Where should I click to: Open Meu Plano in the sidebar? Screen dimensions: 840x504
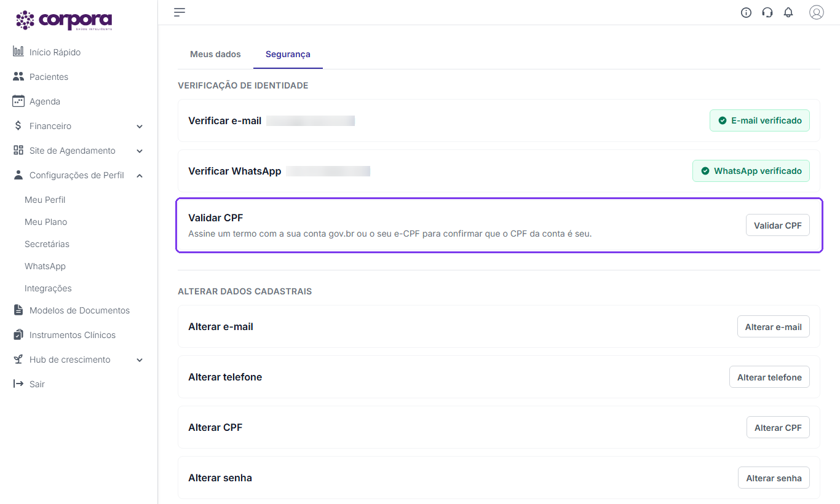click(x=46, y=222)
